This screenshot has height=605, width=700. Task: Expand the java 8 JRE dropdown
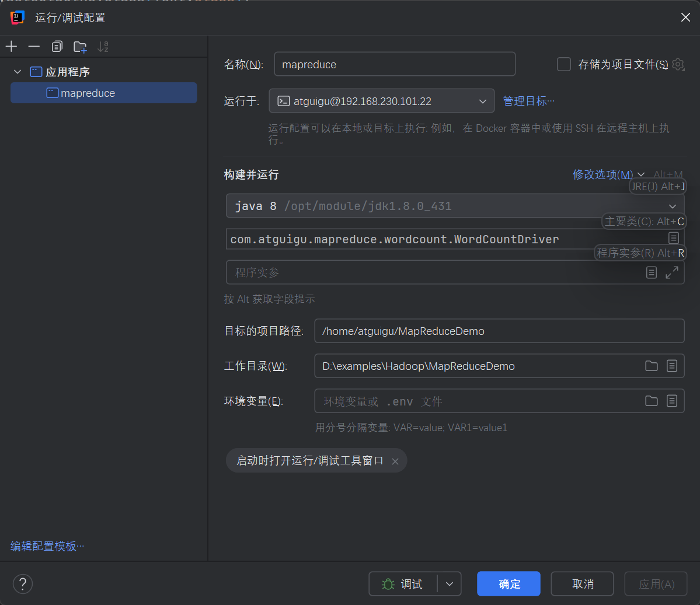(673, 206)
